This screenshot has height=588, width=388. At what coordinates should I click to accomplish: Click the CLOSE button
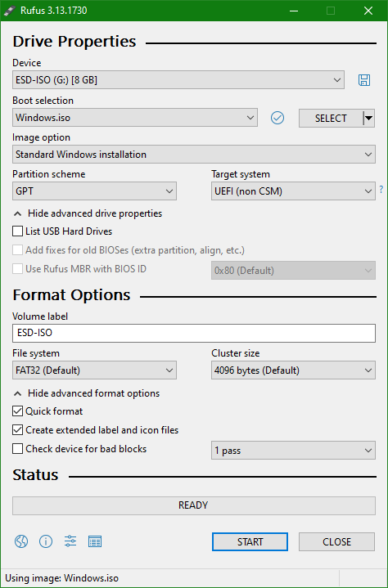click(x=336, y=542)
